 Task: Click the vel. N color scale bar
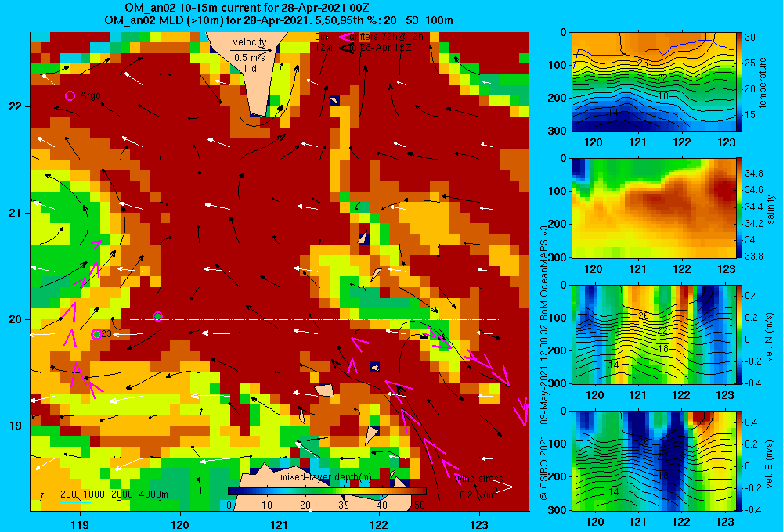739,334
